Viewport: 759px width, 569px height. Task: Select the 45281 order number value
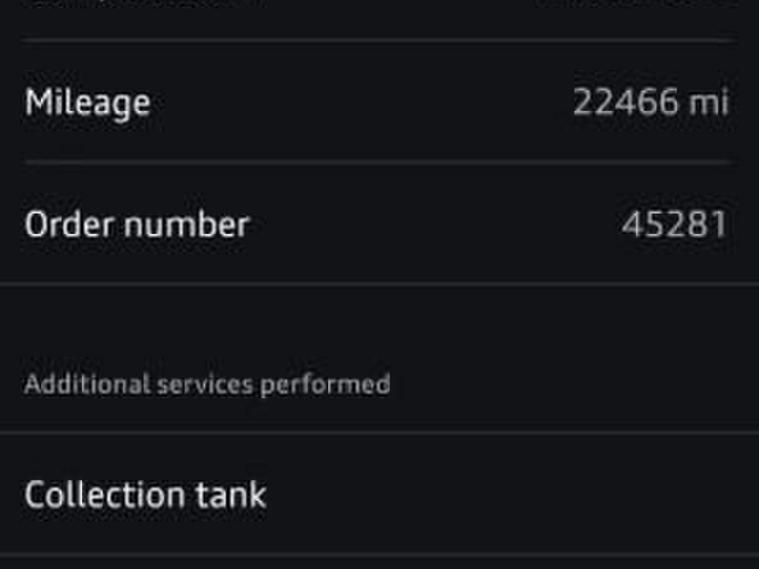click(674, 224)
